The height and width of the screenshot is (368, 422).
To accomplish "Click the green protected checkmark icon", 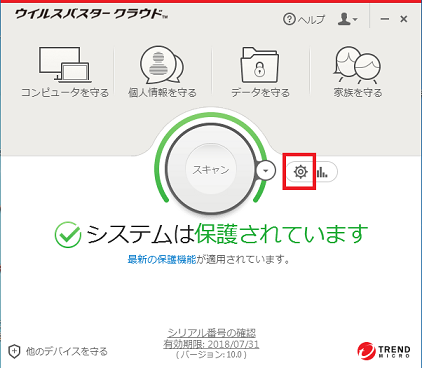I will coord(68,235).
